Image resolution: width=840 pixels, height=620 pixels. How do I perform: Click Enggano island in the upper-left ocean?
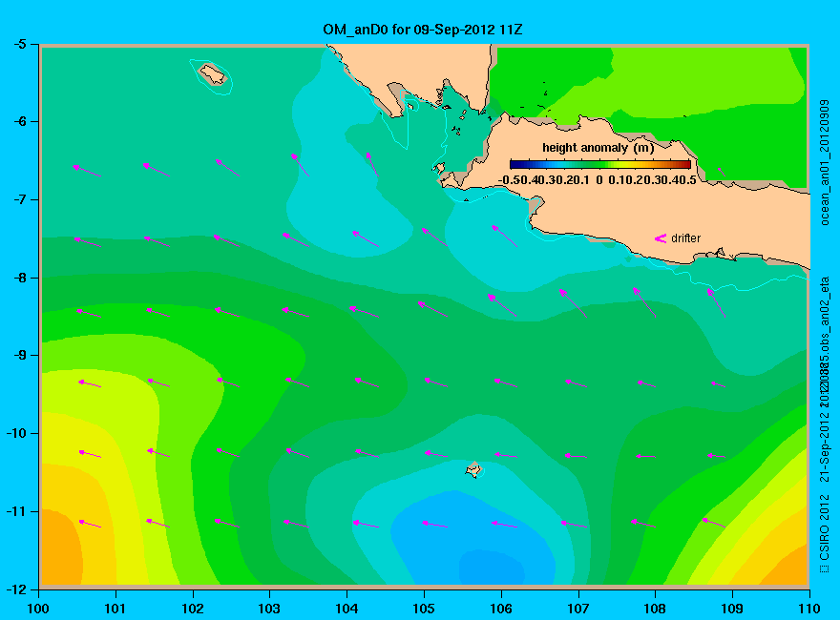click(213, 73)
